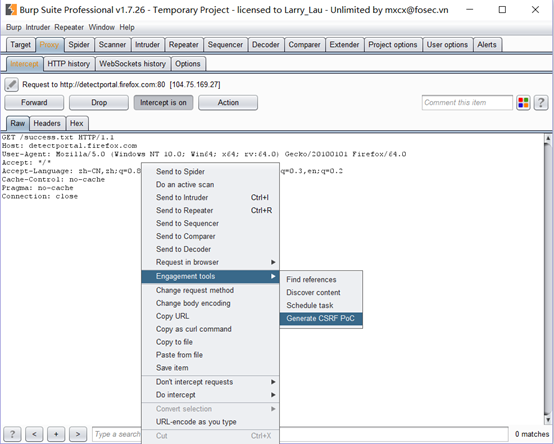Open the Window menu
Viewport: 554px width, 444px height.
[x=102, y=27]
